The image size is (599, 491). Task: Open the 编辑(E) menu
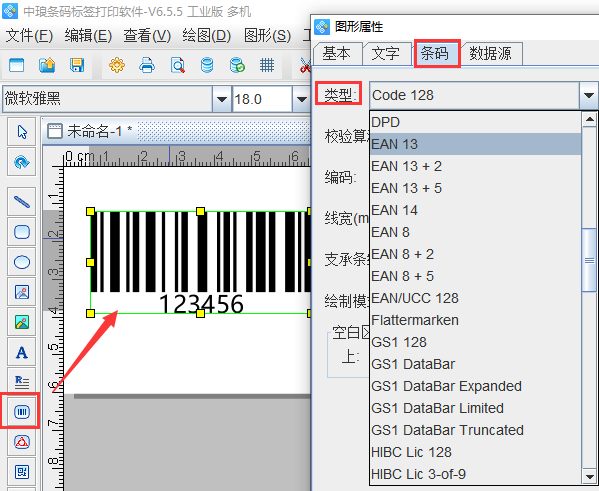pyautogui.click(x=88, y=36)
